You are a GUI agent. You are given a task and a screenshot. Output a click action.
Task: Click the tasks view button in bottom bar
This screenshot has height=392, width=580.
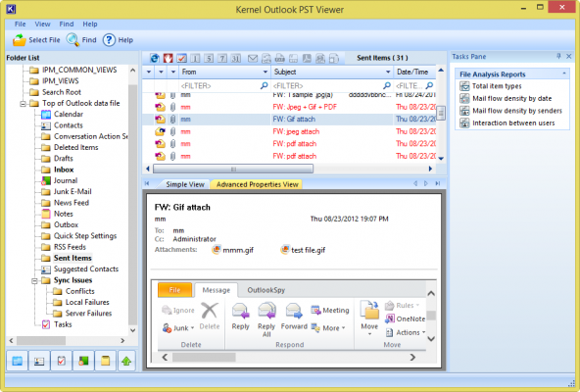point(62,361)
